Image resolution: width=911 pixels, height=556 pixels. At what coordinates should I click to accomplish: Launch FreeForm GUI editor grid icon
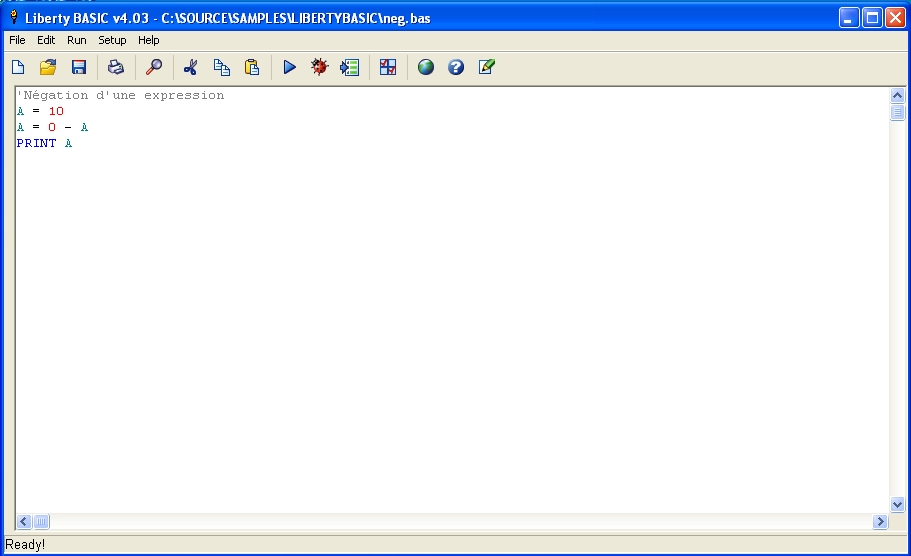(x=388, y=67)
